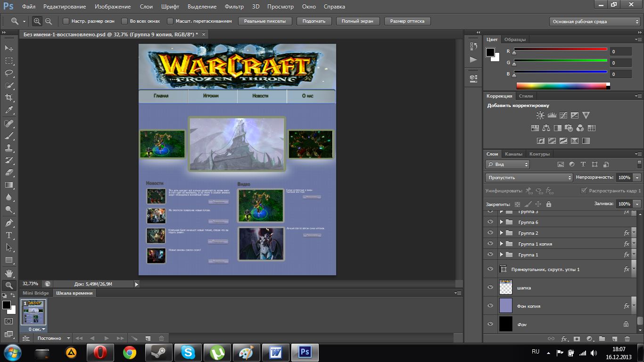Click the 'Полный экран' button
The height and width of the screenshot is (362, 644).
point(357,21)
